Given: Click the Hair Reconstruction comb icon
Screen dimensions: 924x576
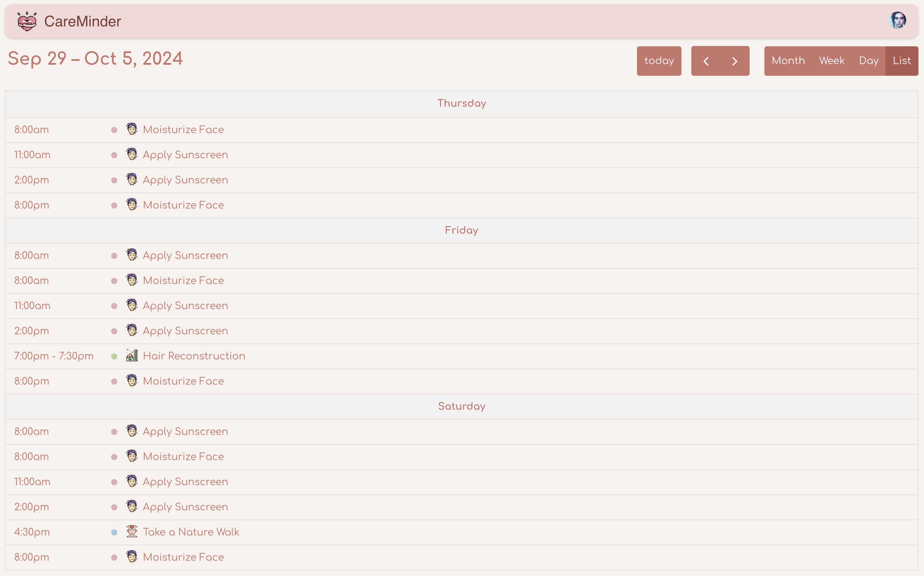Looking at the screenshot, I should point(132,355).
